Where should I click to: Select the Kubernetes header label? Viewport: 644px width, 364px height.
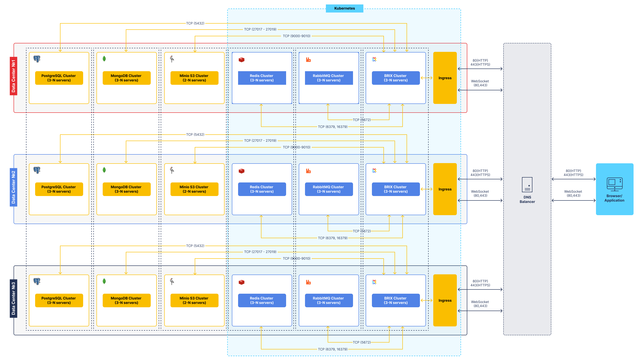(345, 8)
